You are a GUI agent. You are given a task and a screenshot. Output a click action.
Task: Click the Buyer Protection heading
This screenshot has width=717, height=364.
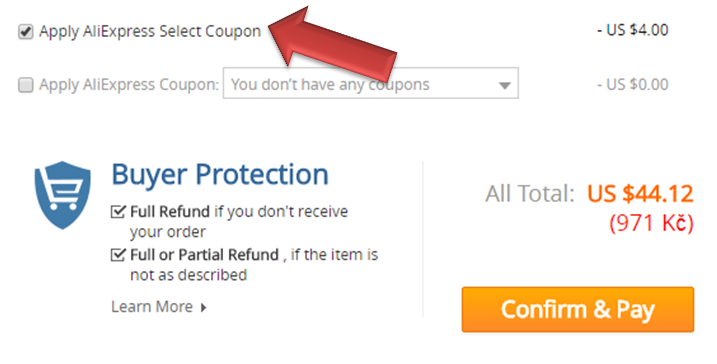[220, 174]
